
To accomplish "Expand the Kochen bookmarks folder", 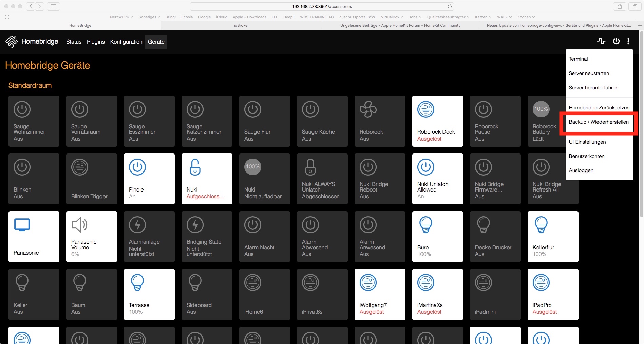I will coord(526,17).
